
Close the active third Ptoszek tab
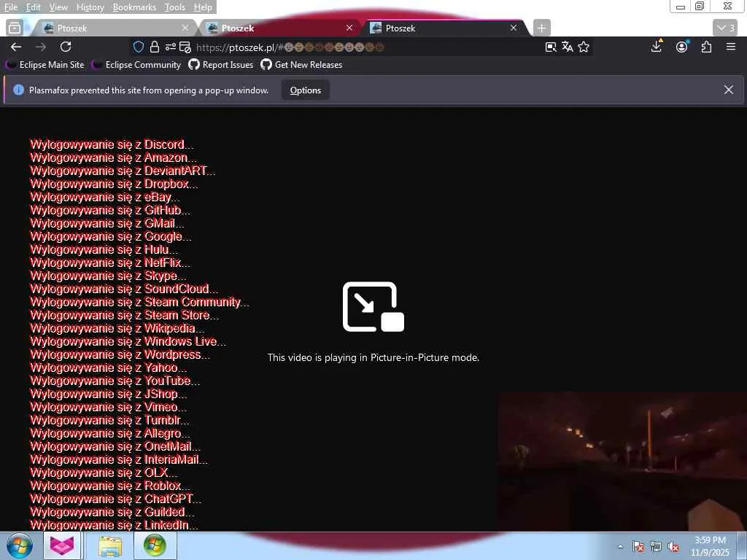tap(514, 28)
